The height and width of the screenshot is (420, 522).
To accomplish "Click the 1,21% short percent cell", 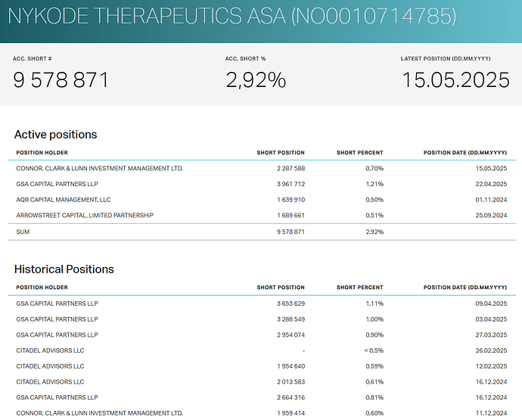I will click(374, 184).
